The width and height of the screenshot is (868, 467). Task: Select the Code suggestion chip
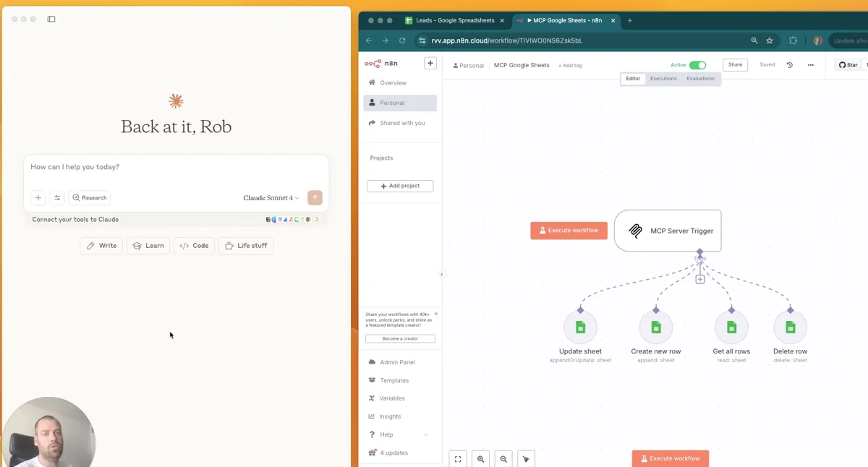click(x=194, y=246)
